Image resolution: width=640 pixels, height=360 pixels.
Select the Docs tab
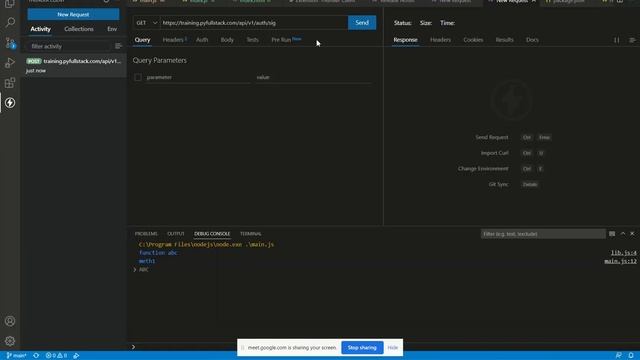[532, 40]
